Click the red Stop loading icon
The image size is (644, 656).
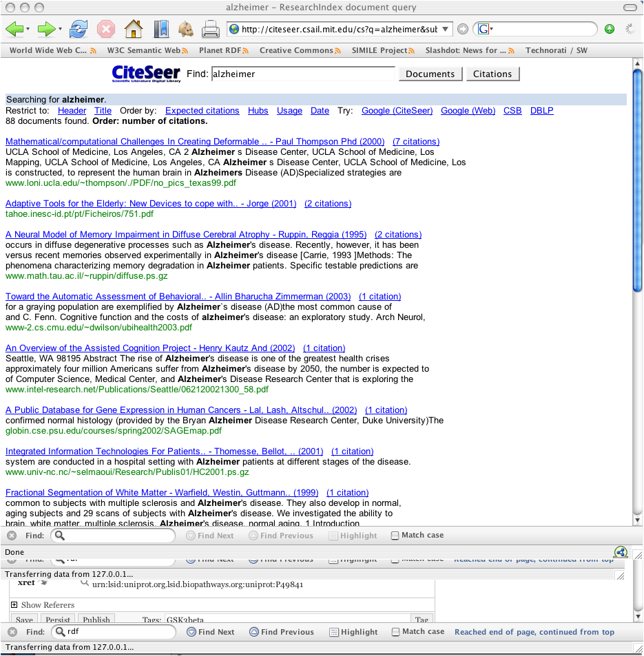105,29
